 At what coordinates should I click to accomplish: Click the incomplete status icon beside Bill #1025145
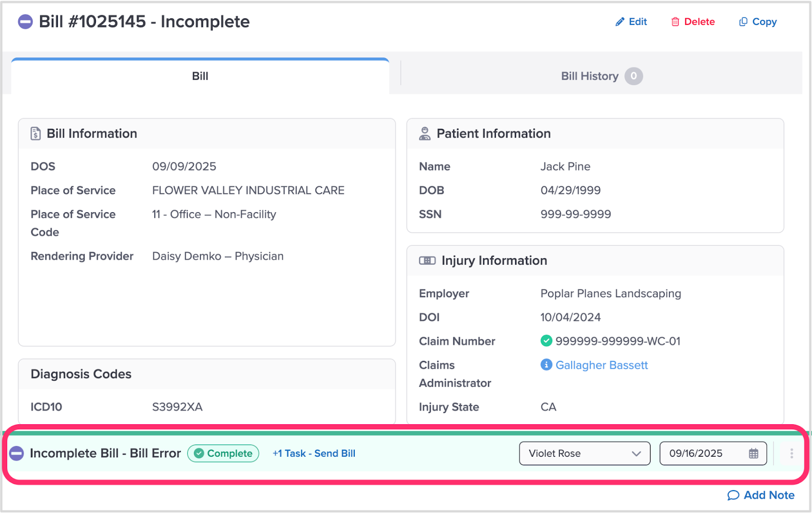[x=25, y=22]
